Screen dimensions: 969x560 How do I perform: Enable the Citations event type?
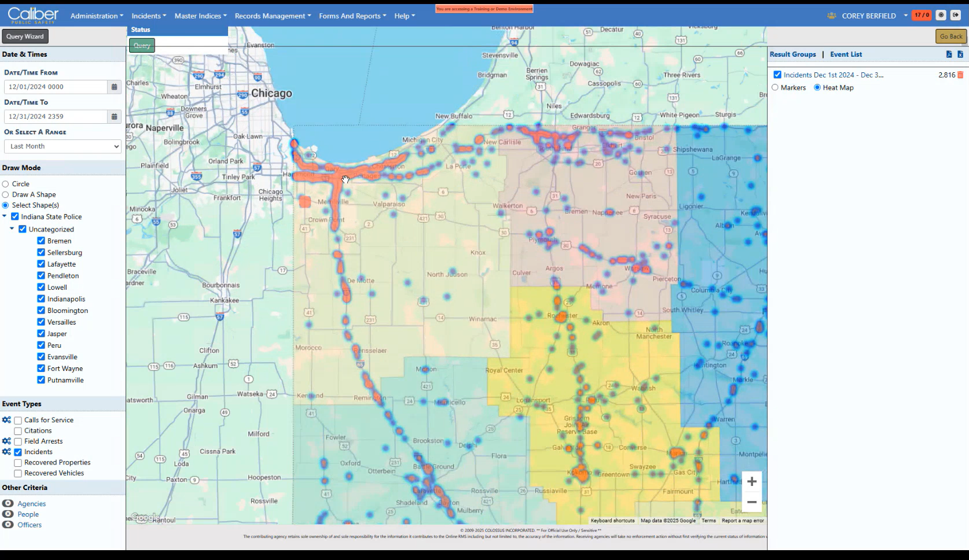(18, 431)
